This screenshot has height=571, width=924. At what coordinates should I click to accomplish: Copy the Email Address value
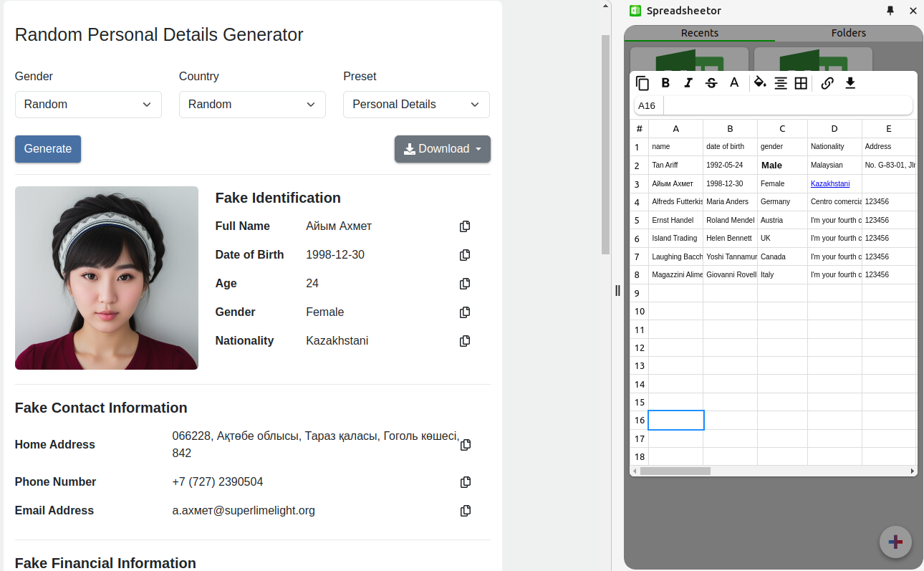point(466,511)
